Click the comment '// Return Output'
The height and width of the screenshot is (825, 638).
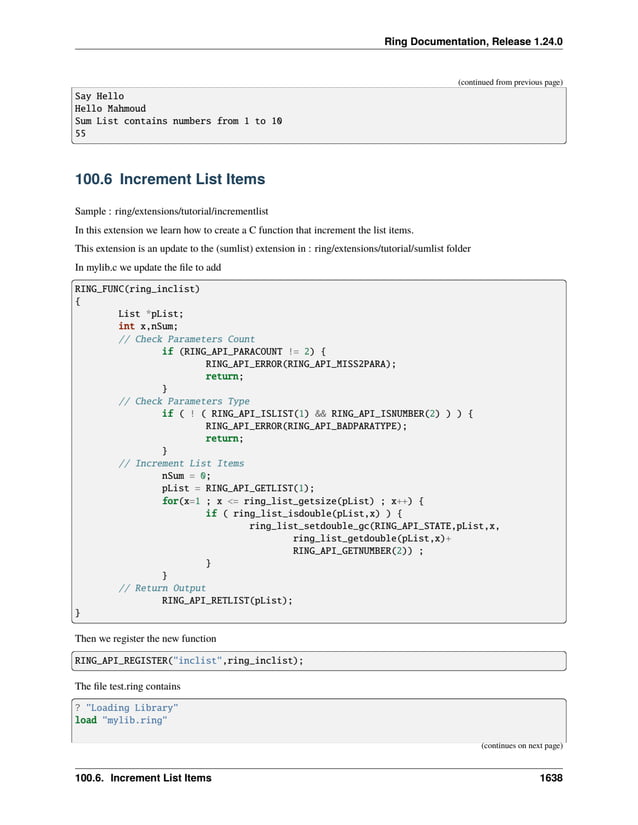[x=162, y=588]
